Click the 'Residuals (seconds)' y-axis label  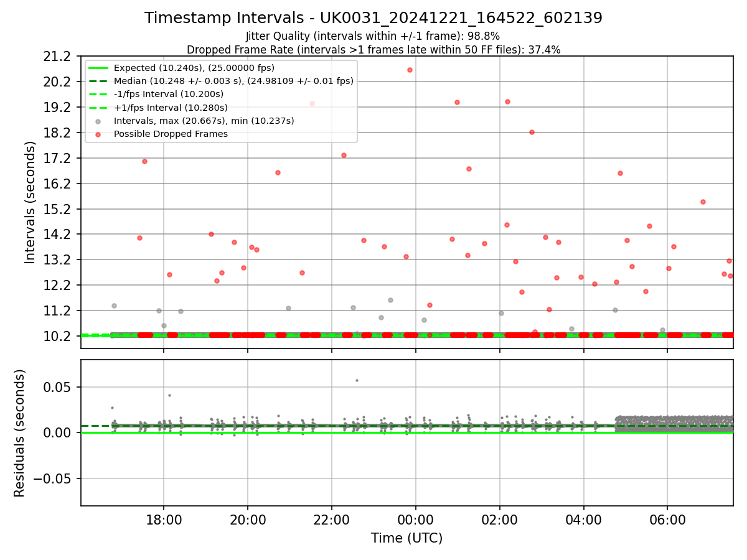coord(19,433)
